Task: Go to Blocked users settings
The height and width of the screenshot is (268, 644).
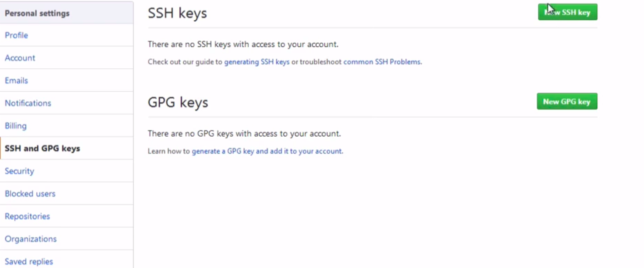Action: tap(30, 194)
